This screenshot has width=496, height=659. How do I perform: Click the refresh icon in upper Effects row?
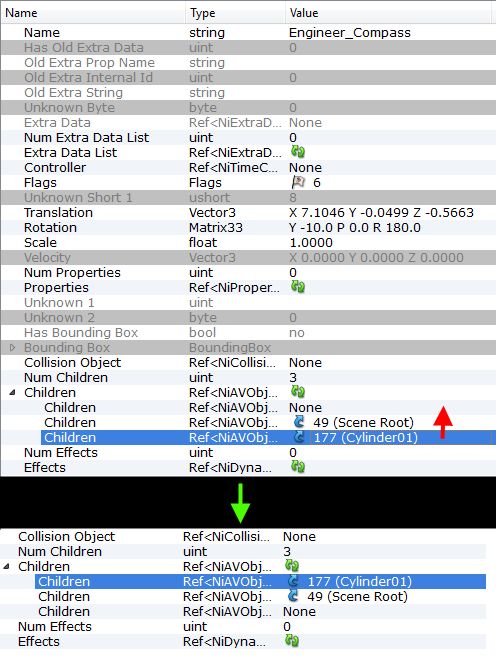pyautogui.click(x=298, y=467)
